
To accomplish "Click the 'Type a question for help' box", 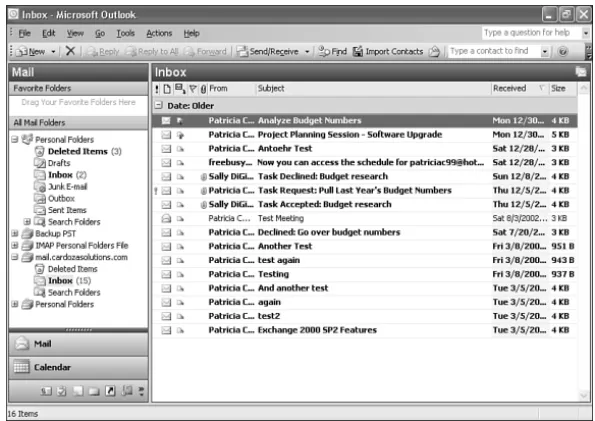I will 531,33.
